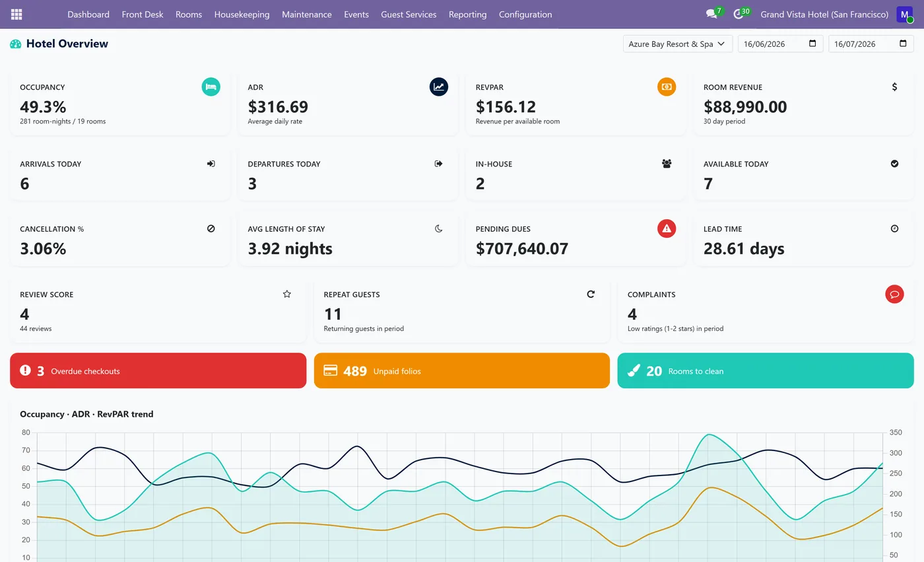The width and height of the screenshot is (924, 562).
Task: Click 'Low ratings (1-2 stars) in period' text
Action: (675, 328)
